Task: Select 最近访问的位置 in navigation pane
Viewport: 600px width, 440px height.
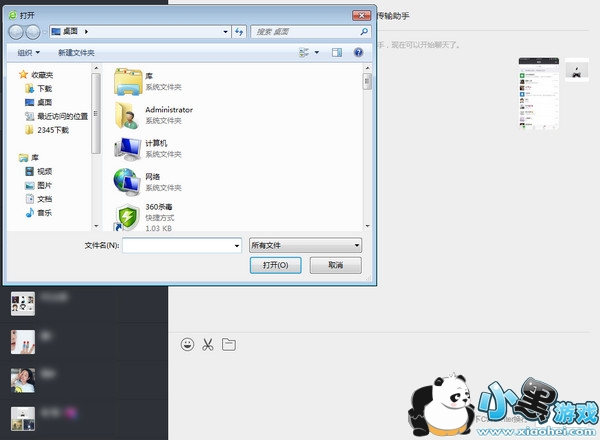Action: coord(57,116)
